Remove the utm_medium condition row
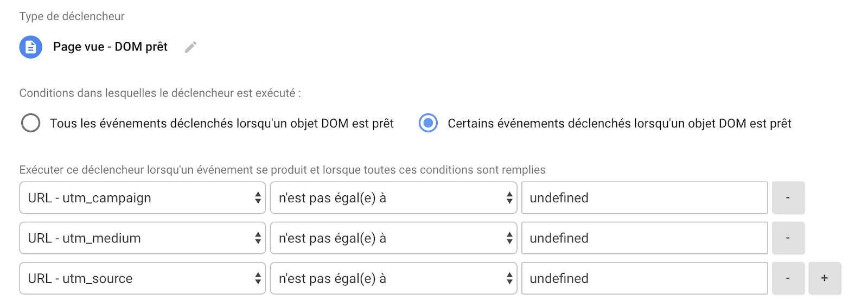868x307 pixels. (788, 238)
